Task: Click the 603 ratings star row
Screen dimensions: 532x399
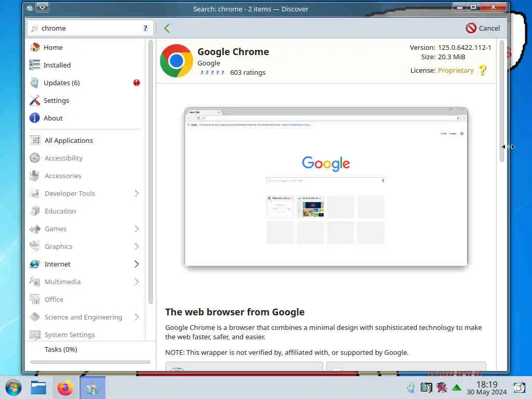Action: [212, 72]
